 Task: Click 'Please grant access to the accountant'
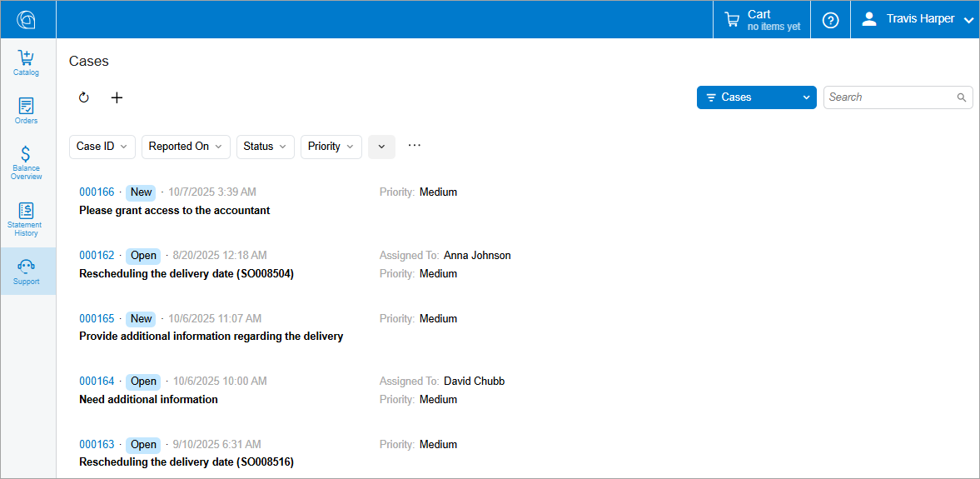(174, 211)
